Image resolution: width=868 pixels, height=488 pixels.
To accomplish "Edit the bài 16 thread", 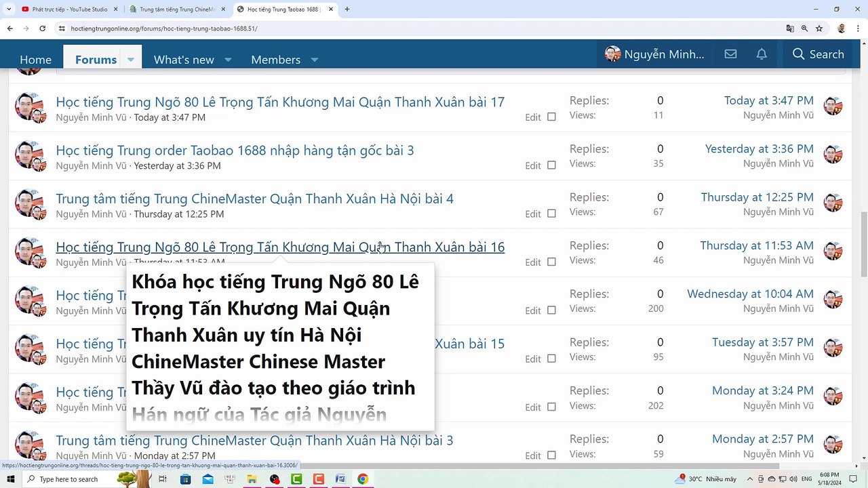I will coord(533,262).
